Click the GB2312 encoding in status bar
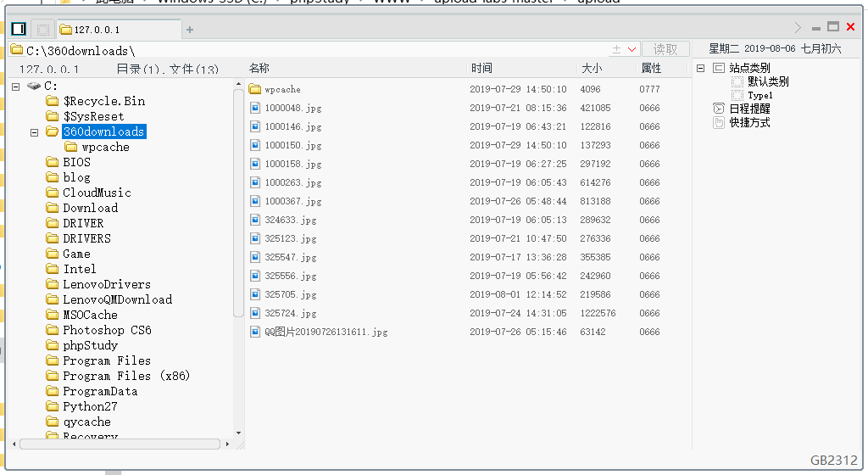The height and width of the screenshot is (475, 868). (834, 461)
